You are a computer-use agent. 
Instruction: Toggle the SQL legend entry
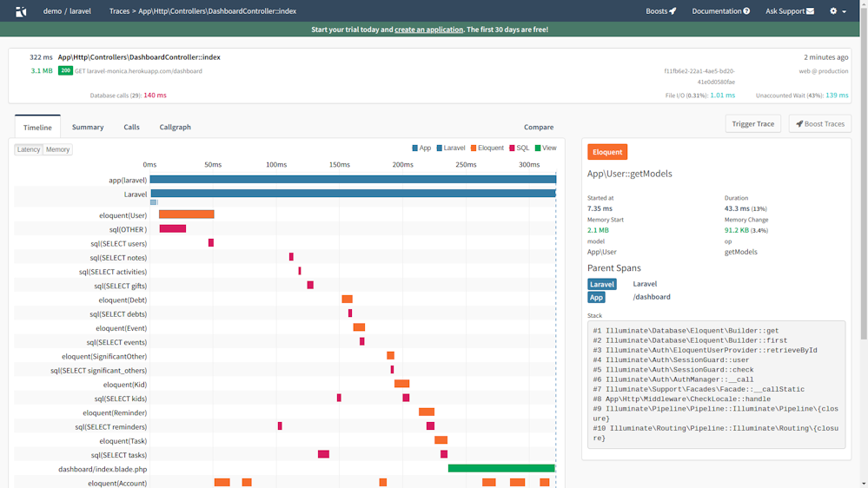pos(519,148)
